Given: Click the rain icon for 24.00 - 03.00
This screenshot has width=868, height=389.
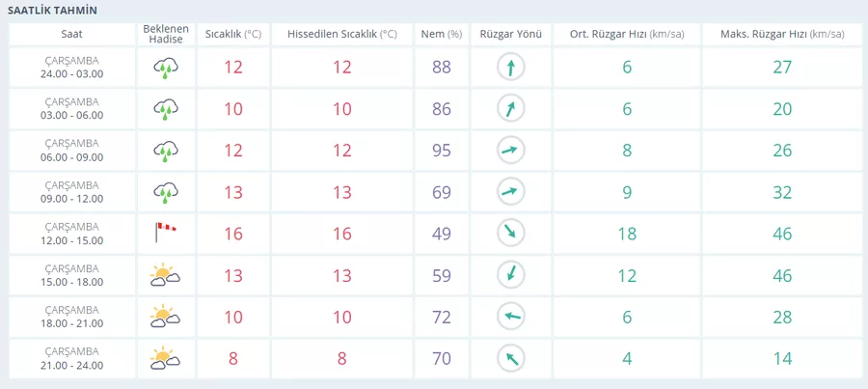Looking at the screenshot, I should pos(166,68).
